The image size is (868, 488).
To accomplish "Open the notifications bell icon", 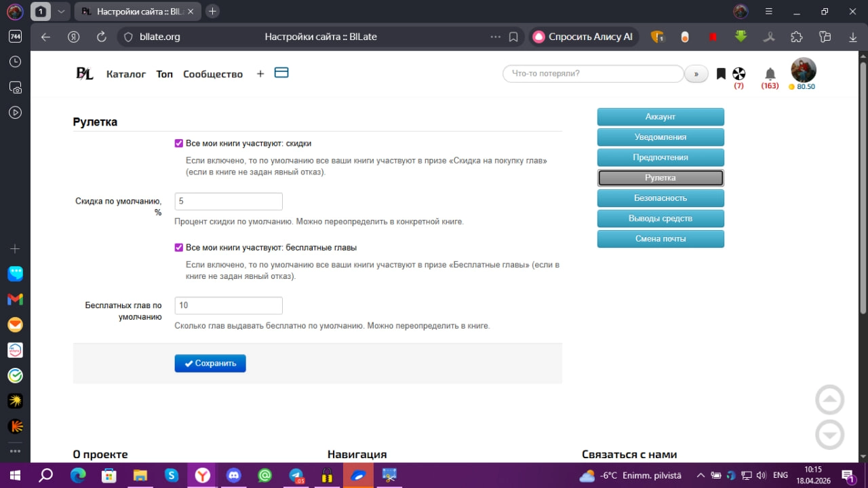I will 770,73.
